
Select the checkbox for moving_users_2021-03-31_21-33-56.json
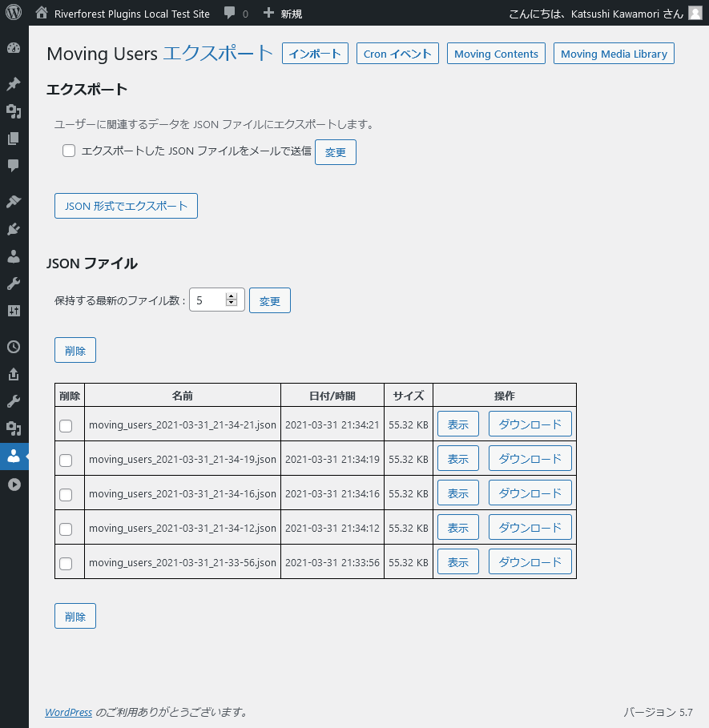pos(66,563)
